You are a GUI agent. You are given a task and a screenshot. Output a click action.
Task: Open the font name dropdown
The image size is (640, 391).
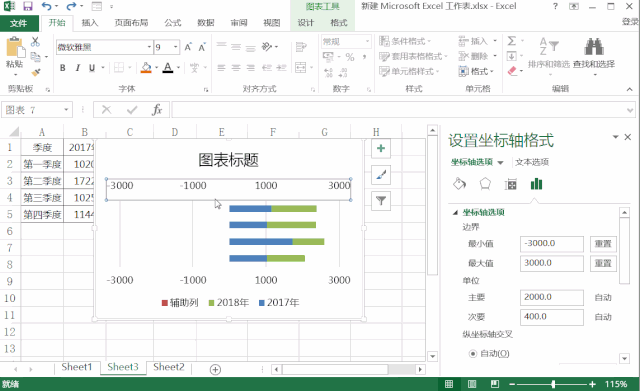tap(149, 47)
